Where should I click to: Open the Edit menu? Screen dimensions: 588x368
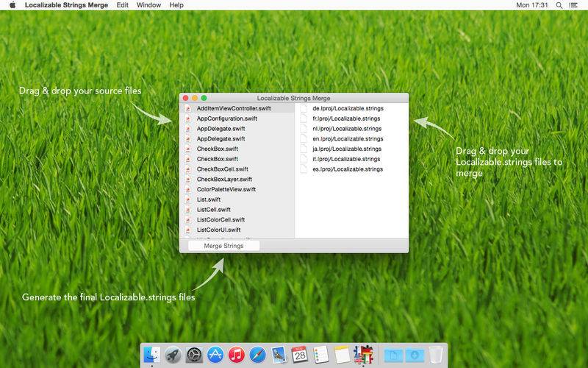[x=122, y=5]
